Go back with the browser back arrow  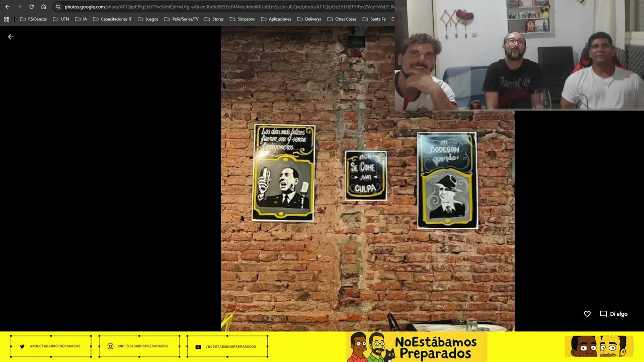[x=7, y=7]
